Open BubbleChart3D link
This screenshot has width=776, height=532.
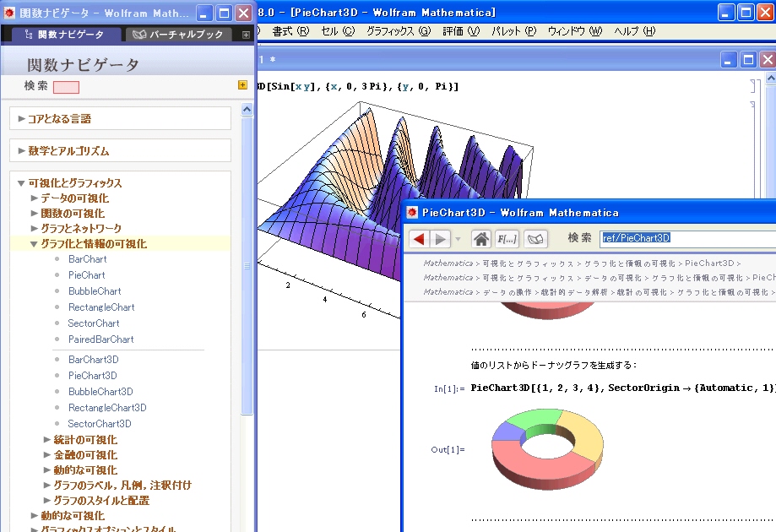click(x=100, y=392)
